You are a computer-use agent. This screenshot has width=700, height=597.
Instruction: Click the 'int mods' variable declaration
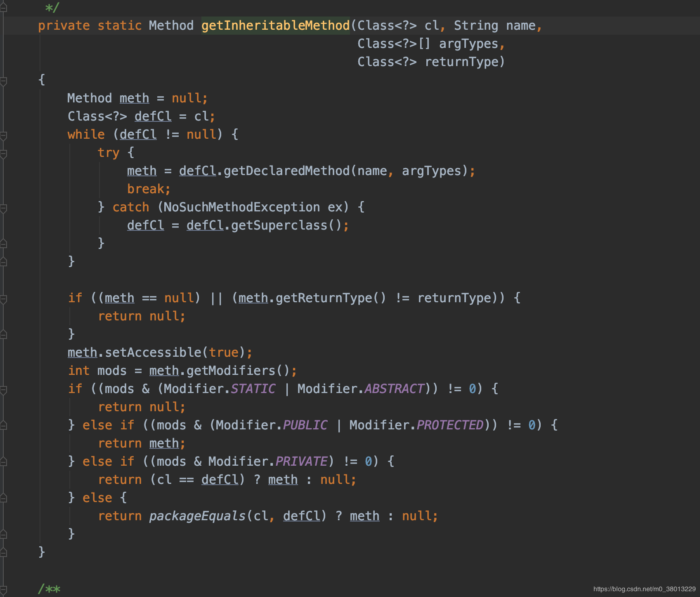pos(97,371)
